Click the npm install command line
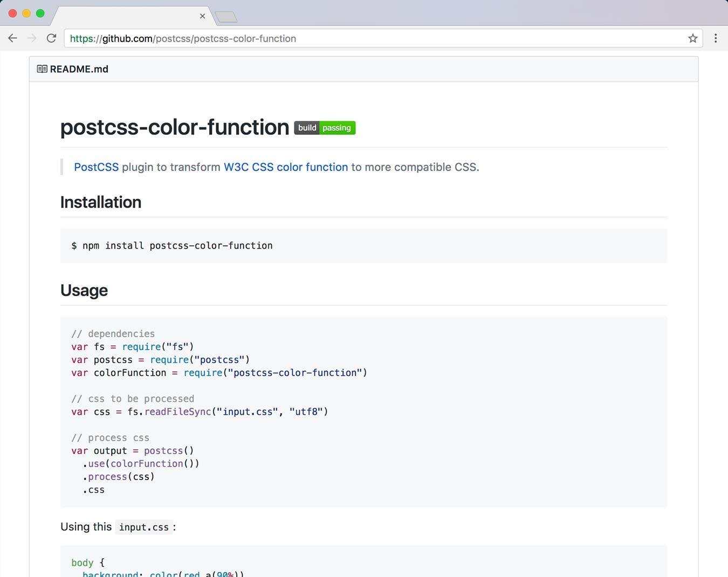This screenshot has height=577, width=728. tap(172, 245)
